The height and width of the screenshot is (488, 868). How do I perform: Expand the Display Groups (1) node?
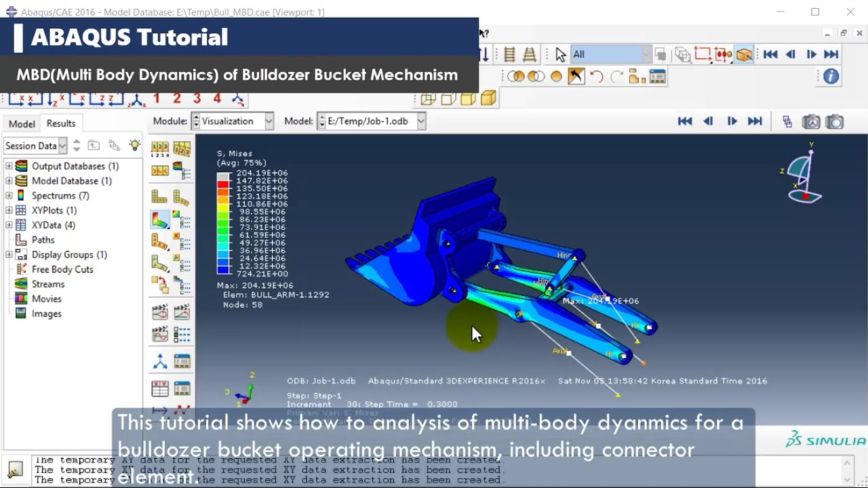(9, 255)
